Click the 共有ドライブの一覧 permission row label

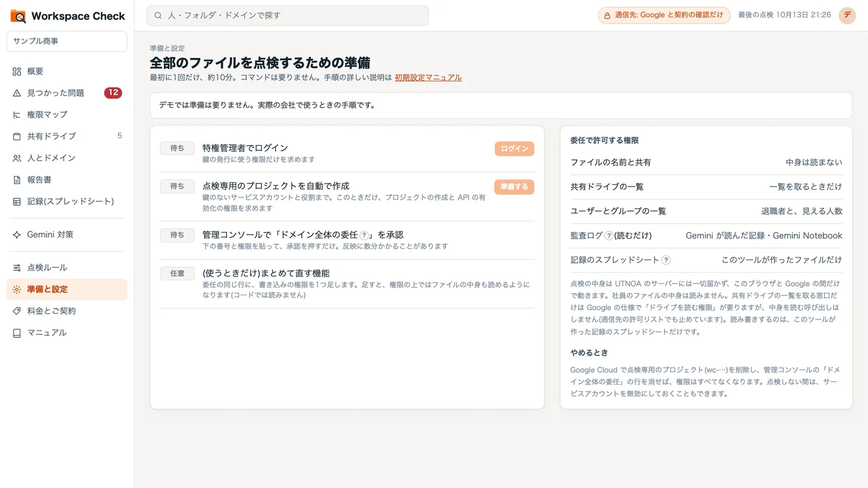(x=607, y=187)
